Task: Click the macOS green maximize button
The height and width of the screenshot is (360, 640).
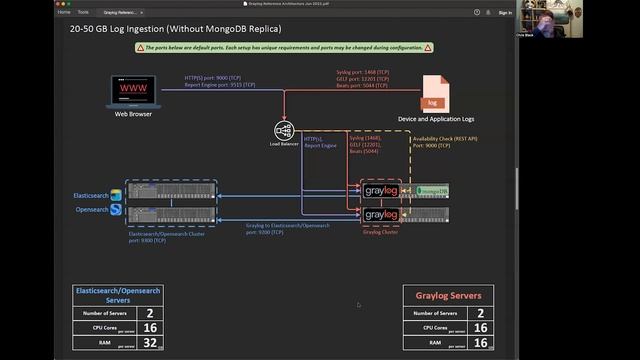Action: tap(69, 4)
